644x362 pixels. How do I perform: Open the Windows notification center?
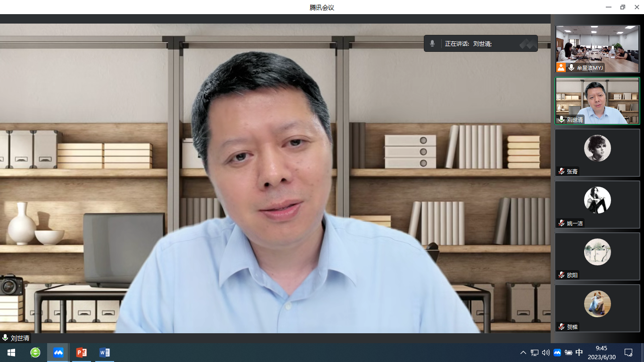(x=628, y=353)
